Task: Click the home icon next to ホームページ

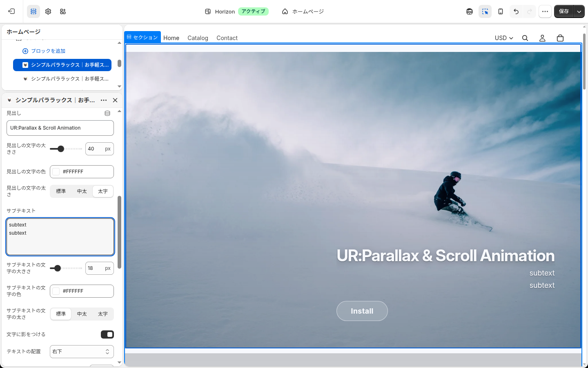Action: (285, 11)
